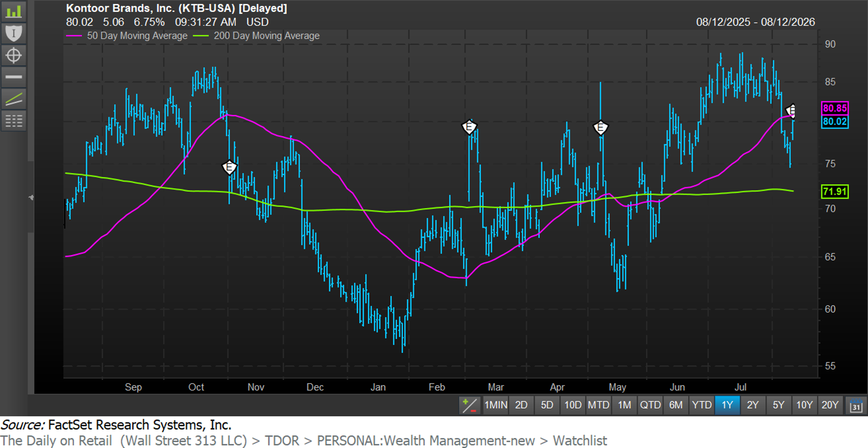Select the highlighted 1Y range
This screenshot has height=448, width=868.
[727, 405]
